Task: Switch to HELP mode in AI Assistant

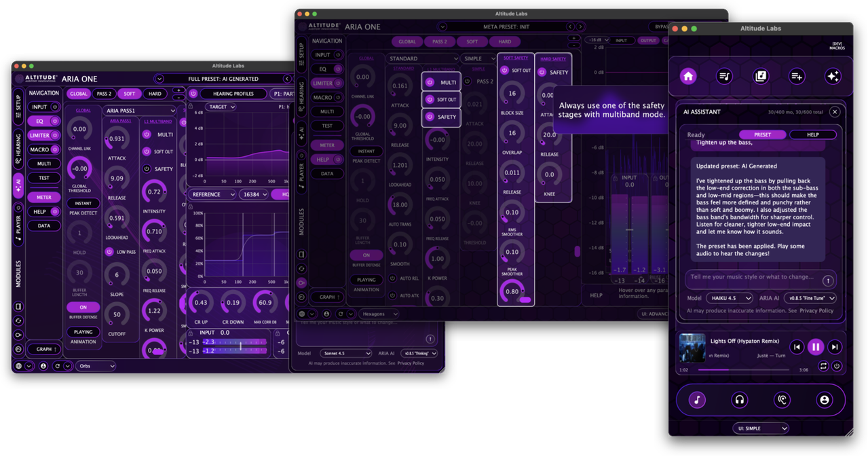Action: 812,134
